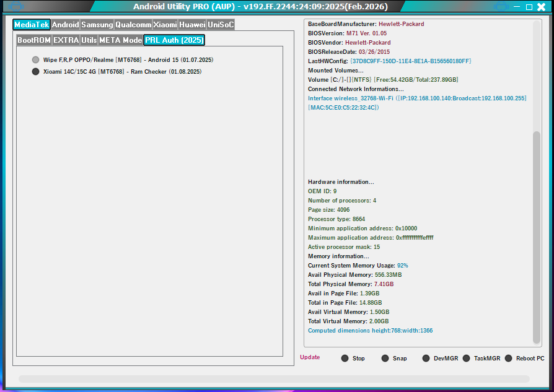Click the log panel vertical scrollbar
The width and height of the screenshot is (554, 392).
point(537,235)
